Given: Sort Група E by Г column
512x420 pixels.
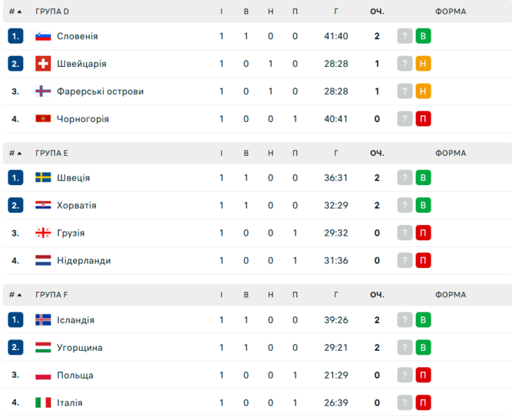Looking at the screenshot, I should (336, 154).
